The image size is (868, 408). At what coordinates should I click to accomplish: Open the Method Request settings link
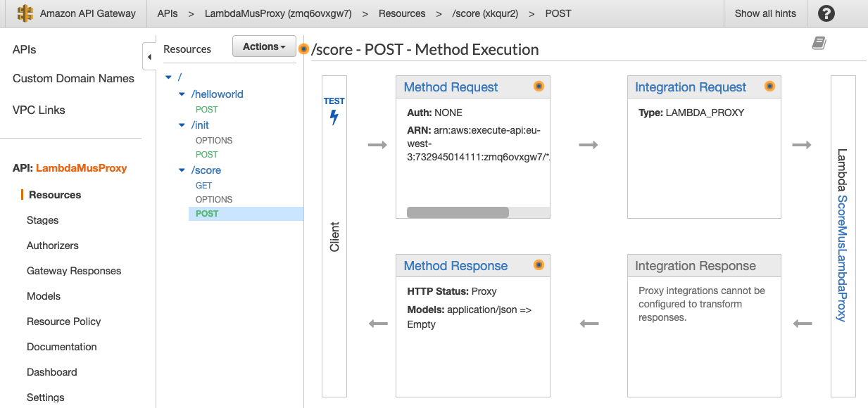(450, 87)
